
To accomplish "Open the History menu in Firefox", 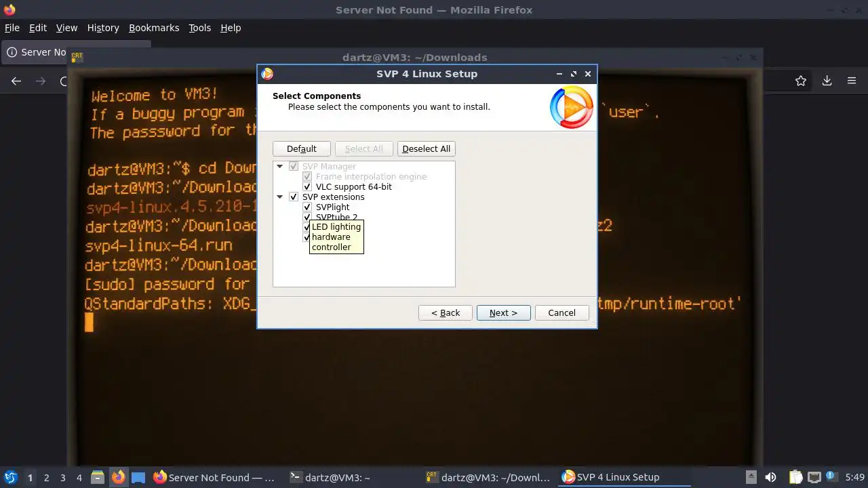I will point(103,28).
